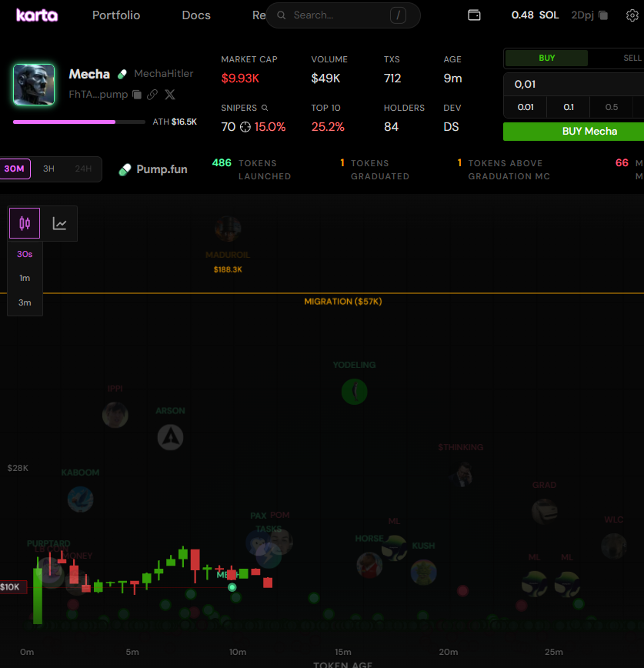Click the MADUROIL token bubble

click(x=228, y=229)
